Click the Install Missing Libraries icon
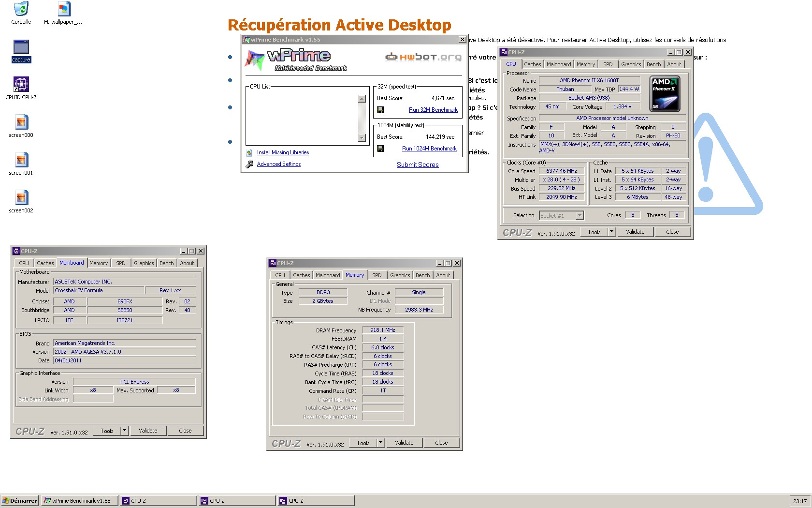 (x=249, y=152)
